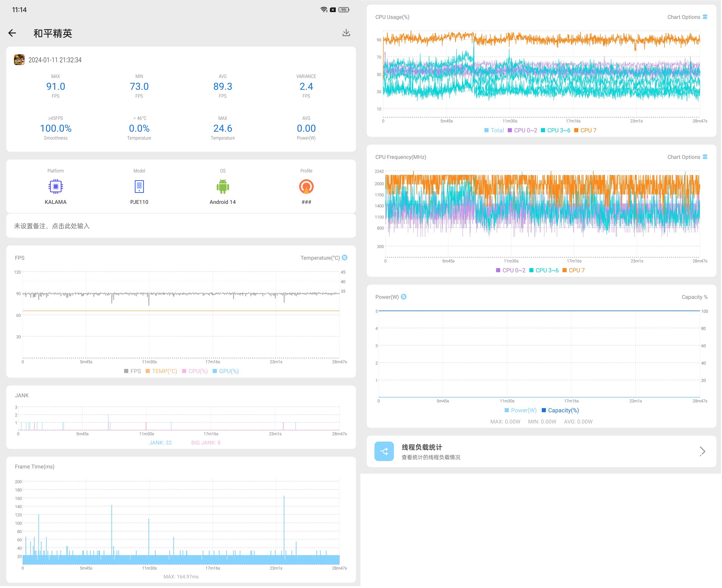This screenshot has height=588, width=722.
Task: Tap the AVG 89.3 FPS value
Action: (x=223, y=86)
